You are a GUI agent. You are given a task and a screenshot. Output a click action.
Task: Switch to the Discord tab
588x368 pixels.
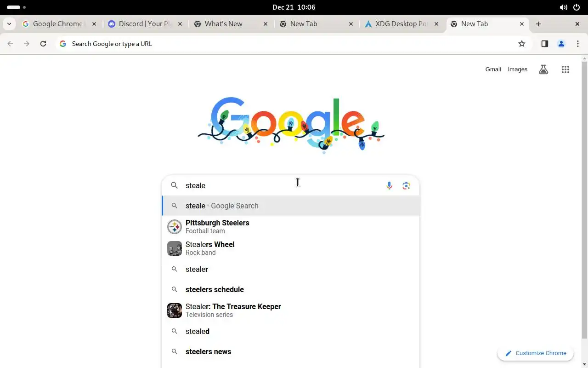coord(145,24)
